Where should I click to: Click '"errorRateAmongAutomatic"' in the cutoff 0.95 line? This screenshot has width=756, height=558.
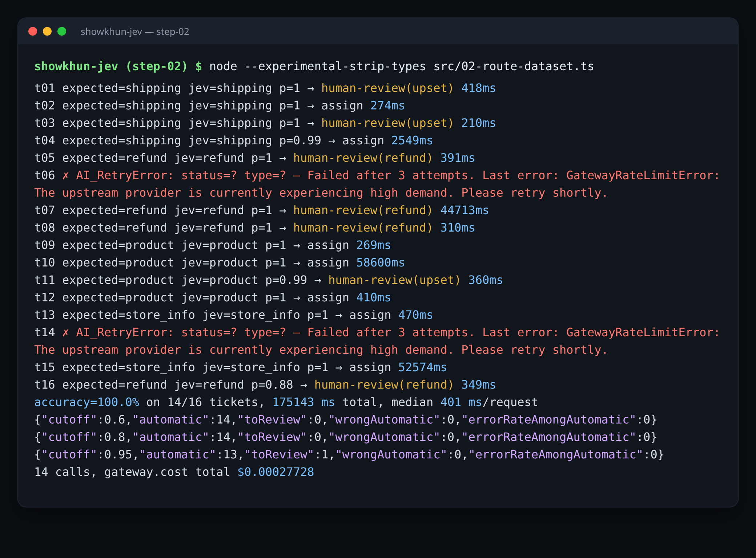556,454
